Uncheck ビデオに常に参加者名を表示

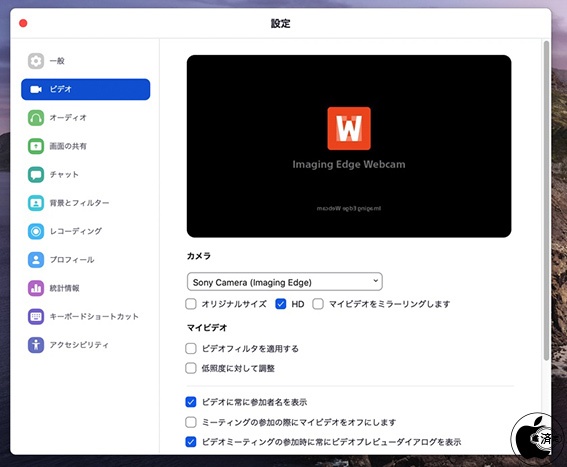[x=191, y=402]
